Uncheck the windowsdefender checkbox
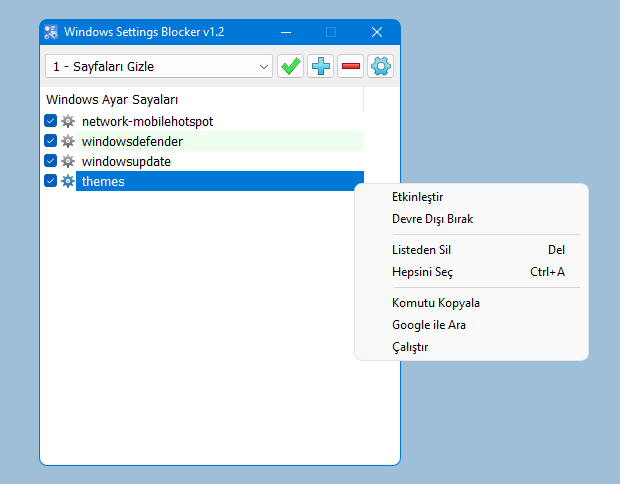Screen dimensions: 620x484 tap(51, 141)
